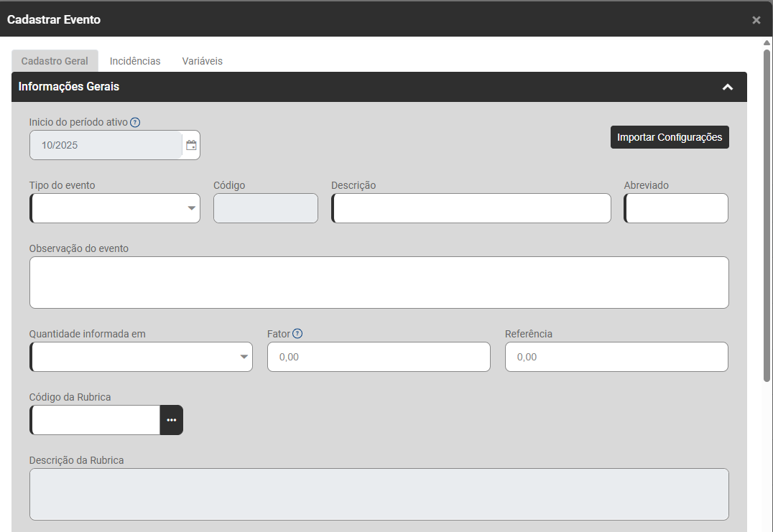Click the Código da Rubrica input
Screen dimensions: 773x532
tap(96, 420)
